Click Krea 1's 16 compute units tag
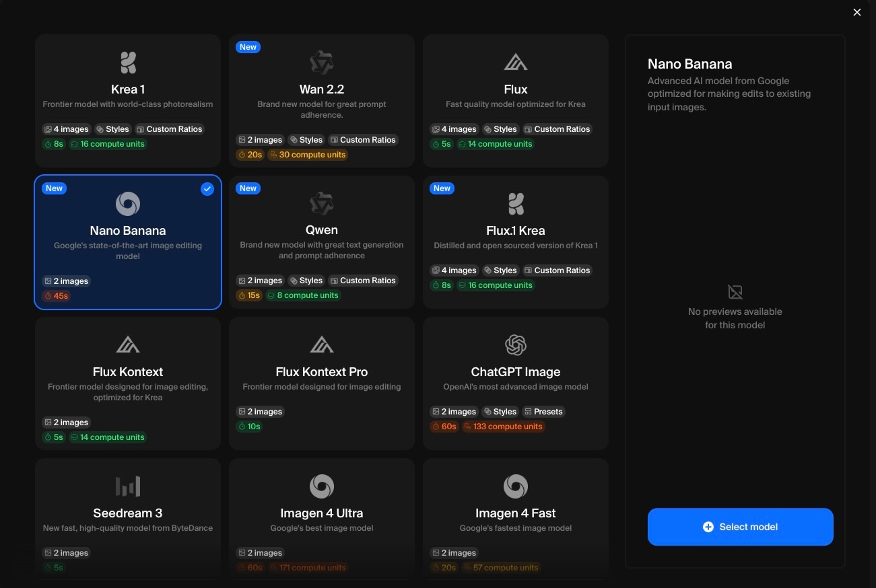876x588 pixels. tap(108, 144)
